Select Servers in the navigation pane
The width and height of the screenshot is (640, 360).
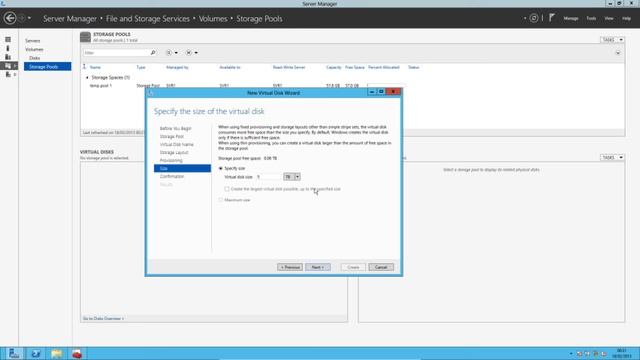point(33,41)
